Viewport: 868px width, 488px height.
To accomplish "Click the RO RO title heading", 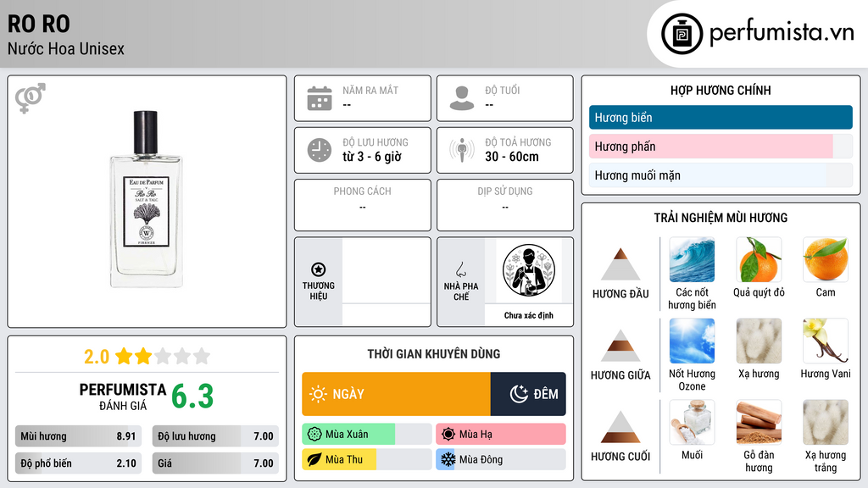I will [x=39, y=24].
